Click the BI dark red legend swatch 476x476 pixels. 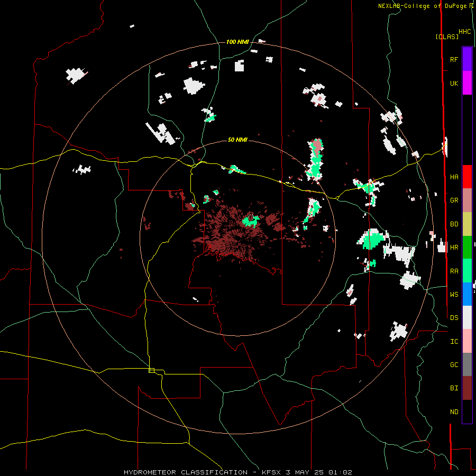click(467, 388)
